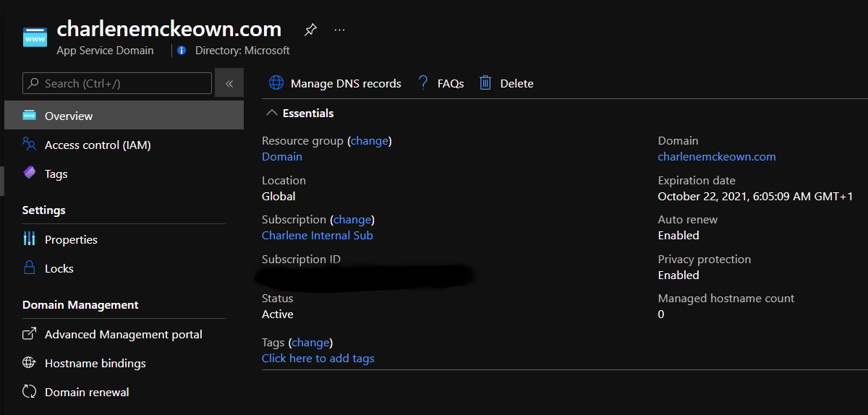Click the Hostname bindings globe icon

(x=30, y=363)
